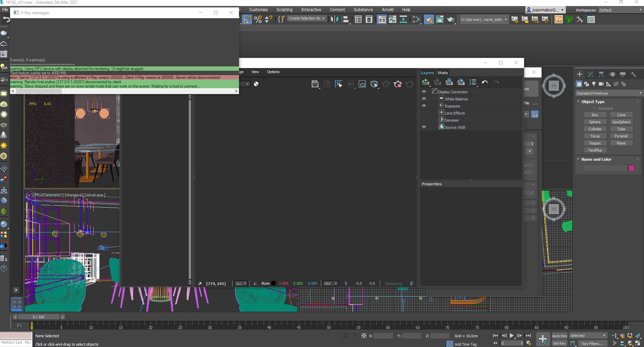Create a Teapot primitive

coord(595,143)
